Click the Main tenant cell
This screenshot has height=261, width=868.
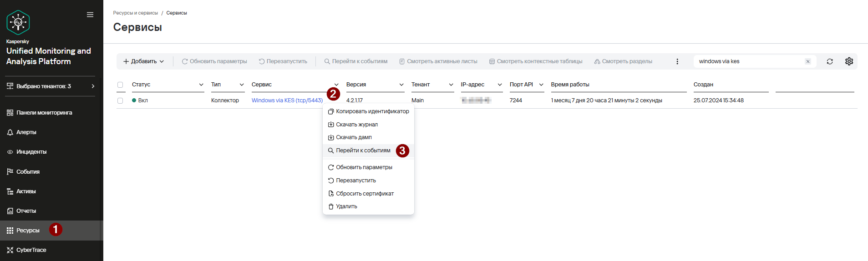tap(417, 100)
